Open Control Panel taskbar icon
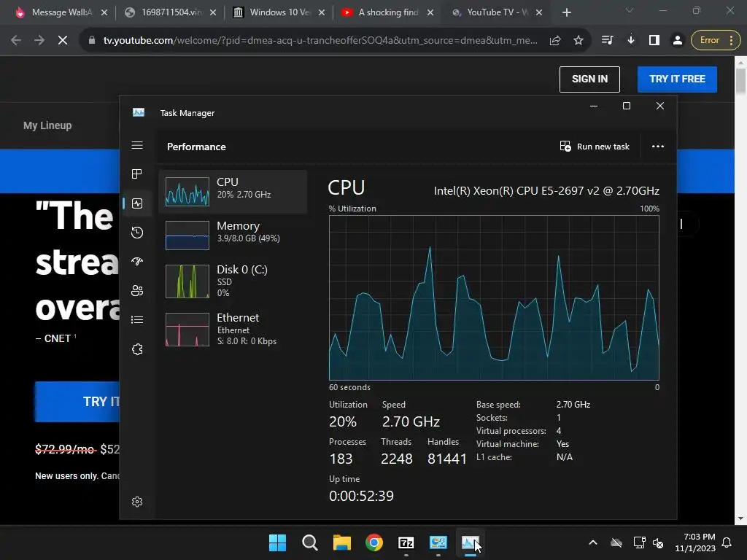Viewport: 747px width, 560px height. coord(438,542)
